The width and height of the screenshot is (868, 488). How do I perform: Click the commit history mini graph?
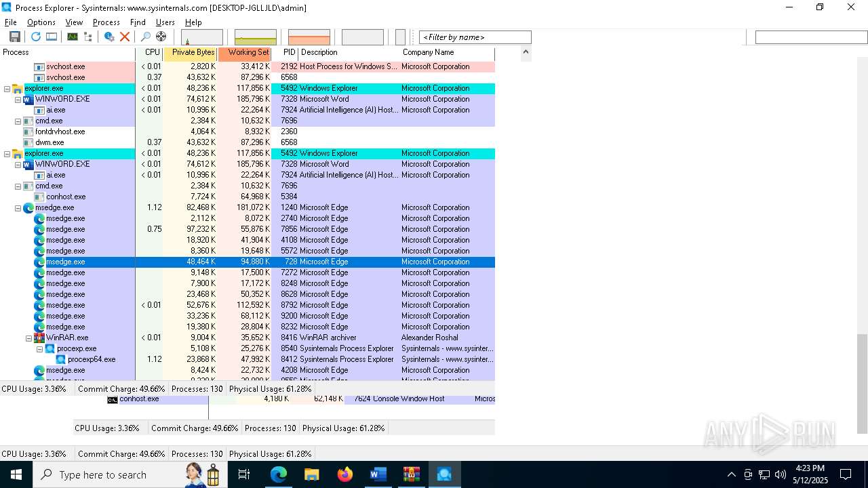tap(256, 37)
